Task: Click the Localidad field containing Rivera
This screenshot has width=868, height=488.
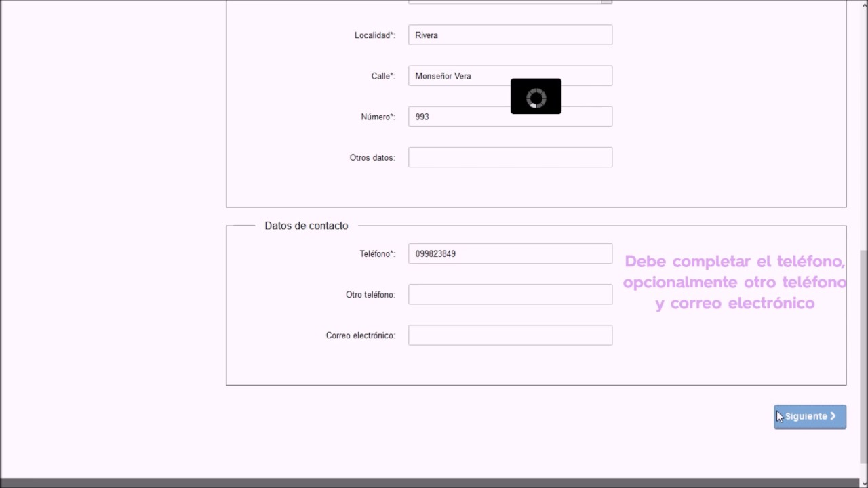Action: pos(510,35)
